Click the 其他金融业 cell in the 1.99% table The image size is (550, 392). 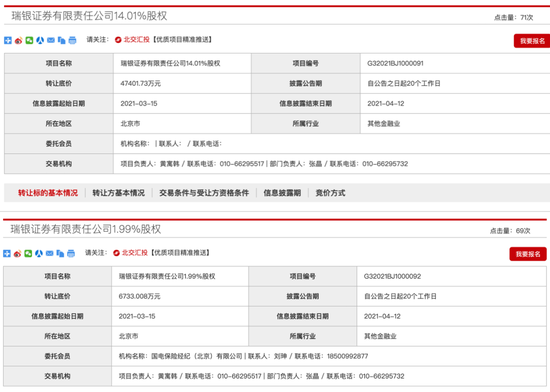451,336
